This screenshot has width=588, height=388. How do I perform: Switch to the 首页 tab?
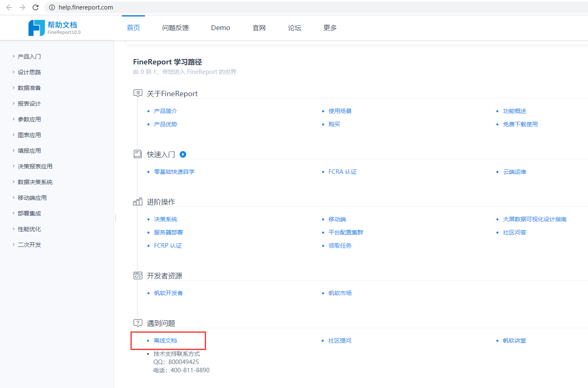click(133, 28)
